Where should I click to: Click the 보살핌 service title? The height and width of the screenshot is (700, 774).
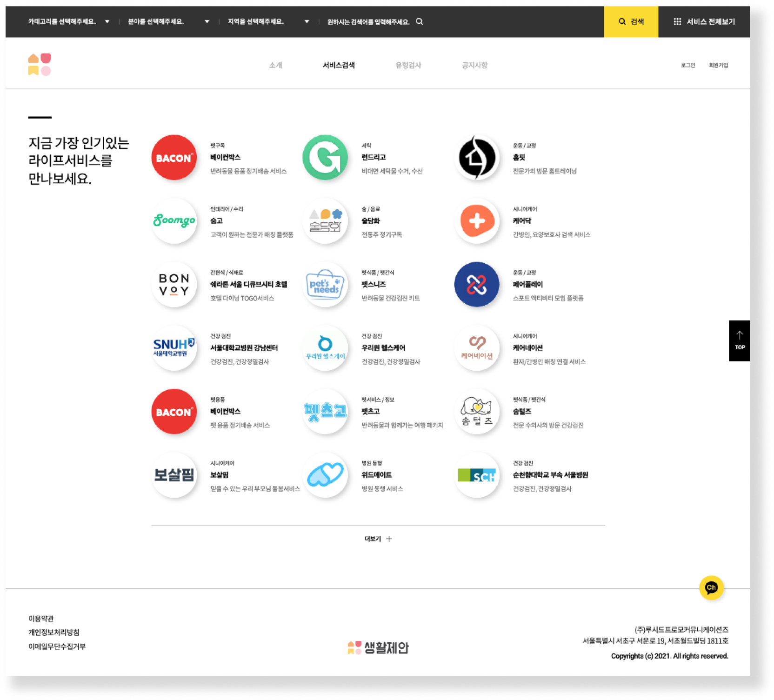pyautogui.click(x=219, y=475)
